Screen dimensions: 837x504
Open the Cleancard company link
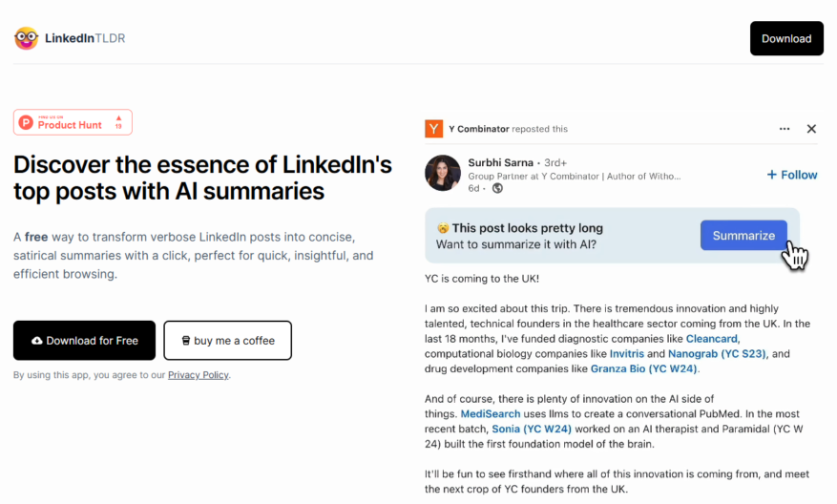(713, 339)
